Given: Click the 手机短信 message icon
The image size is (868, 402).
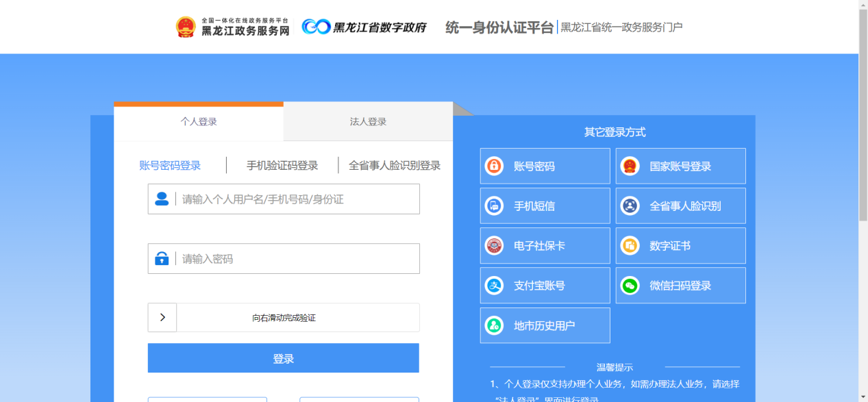Looking at the screenshot, I should 494,206.
